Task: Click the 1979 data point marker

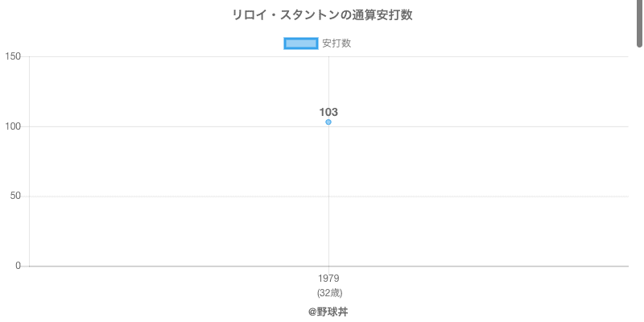Action: point(328,122)
